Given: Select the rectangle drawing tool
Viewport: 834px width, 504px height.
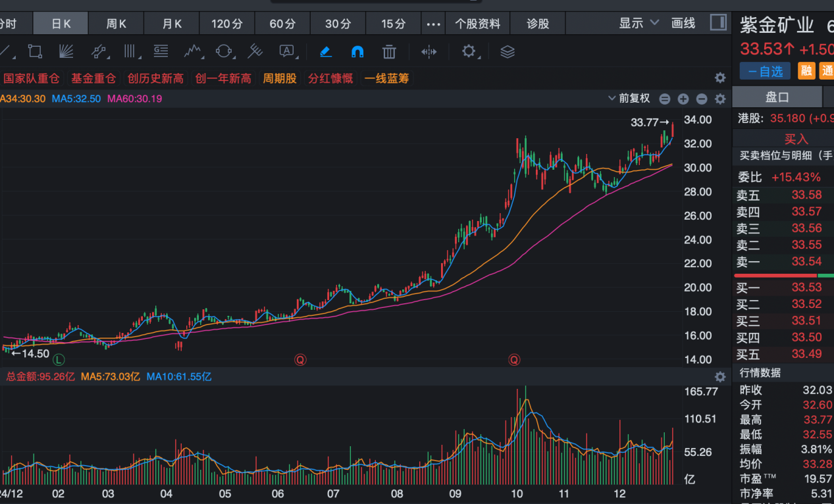Looking at the screenshot, I should [35, 51].
